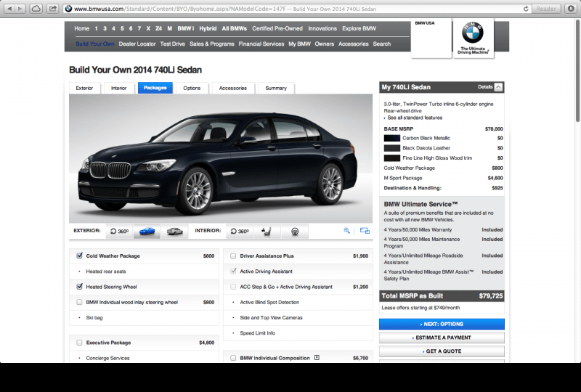Viewport: 581px width, 392px height.
Task: Check BMW Individual wood inlay steering wheel
Action: click(x=79, y=302)
